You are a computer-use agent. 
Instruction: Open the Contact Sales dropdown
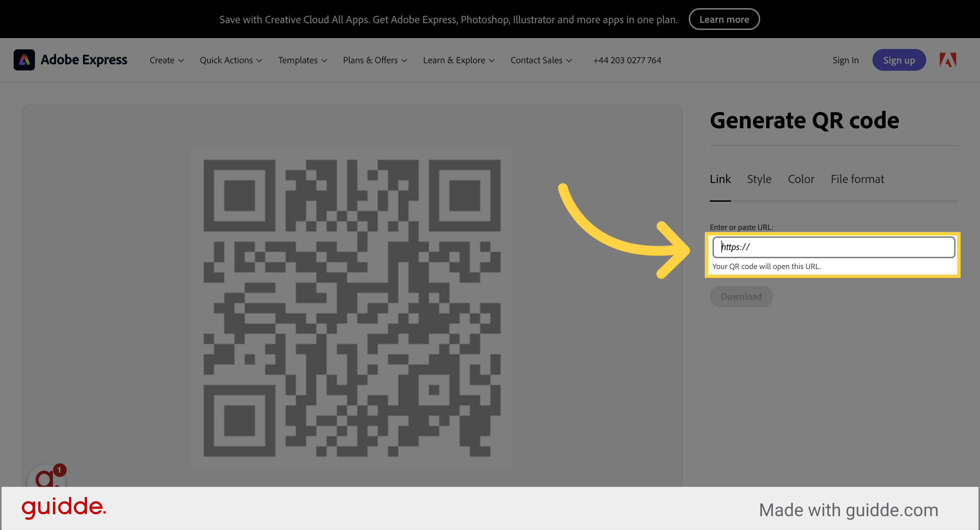click(x=541, y=60)
